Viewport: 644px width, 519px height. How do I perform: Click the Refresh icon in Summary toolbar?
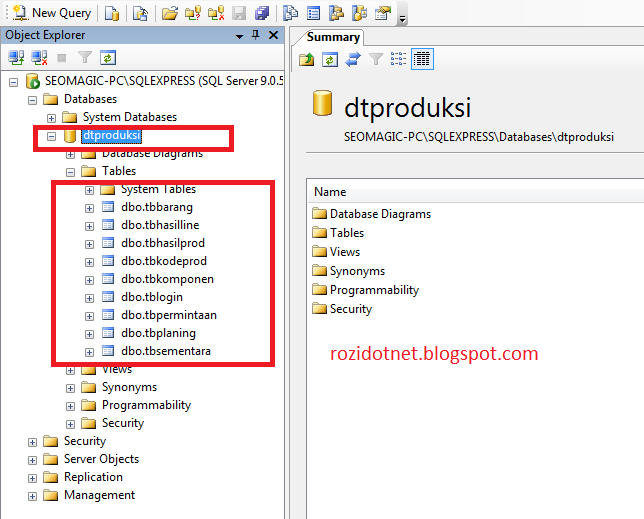tap(329, 59)
